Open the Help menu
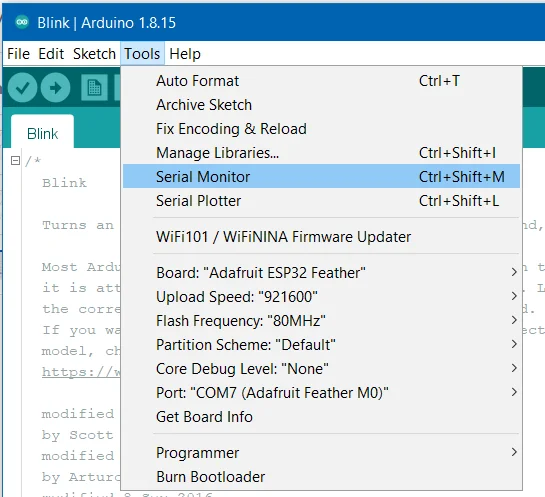The width and height of the screenshot is (545, 497). point(185,54)
